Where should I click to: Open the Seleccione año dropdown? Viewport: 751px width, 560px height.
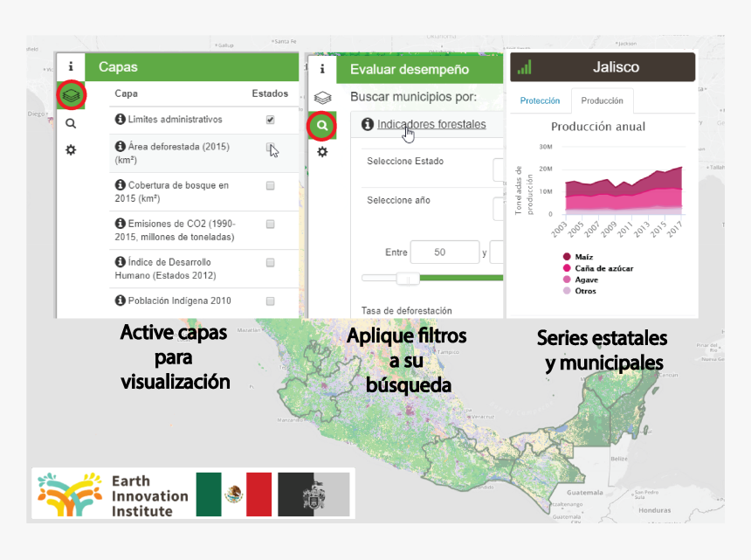point(498,209)
